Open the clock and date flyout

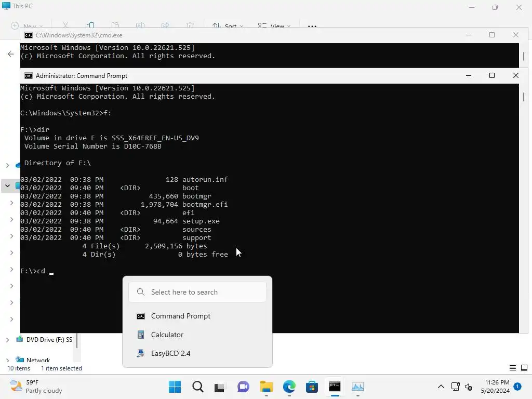(x=495, y=387)
